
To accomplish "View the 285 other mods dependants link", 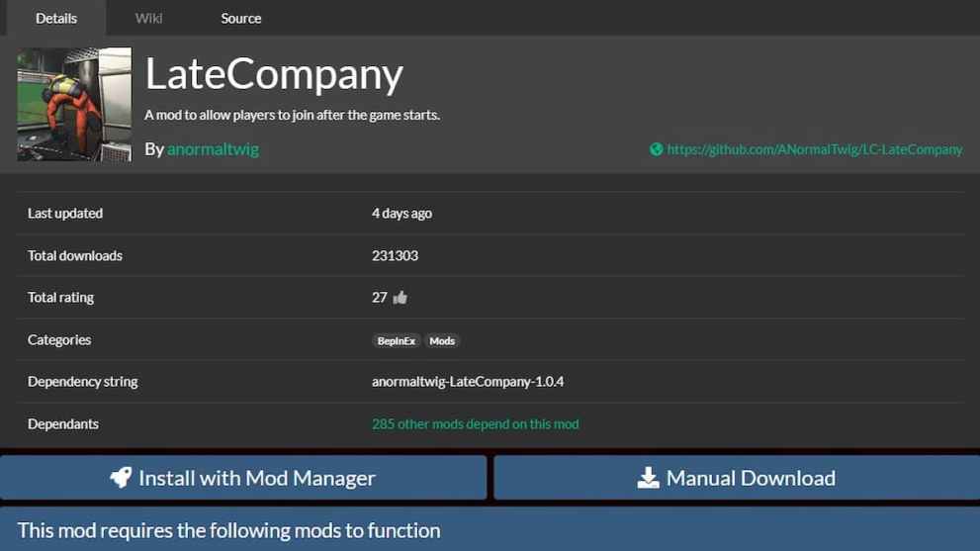I will pyautogui.click(x=475, y=423).
